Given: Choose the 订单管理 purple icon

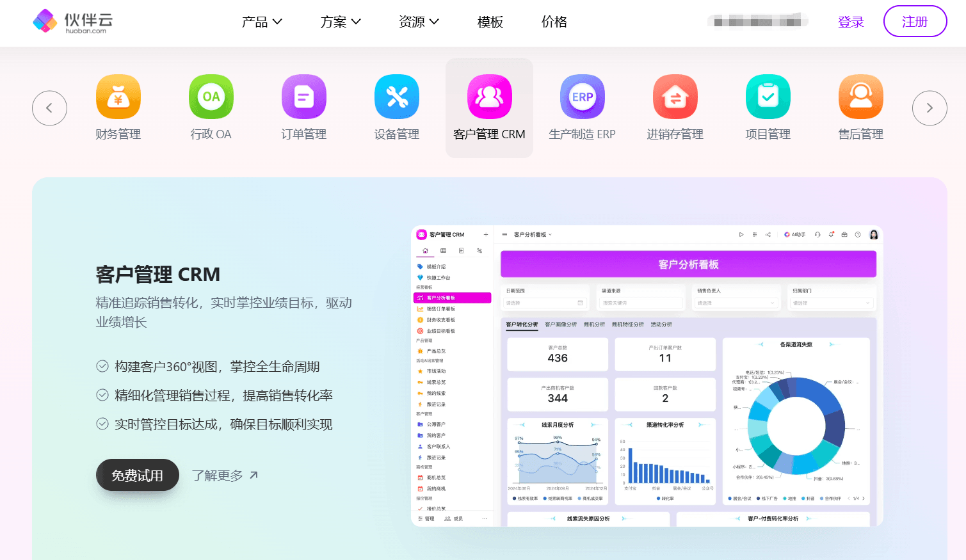Looking at the screenshot, I should pyautogui.click(x=304, y=97).
